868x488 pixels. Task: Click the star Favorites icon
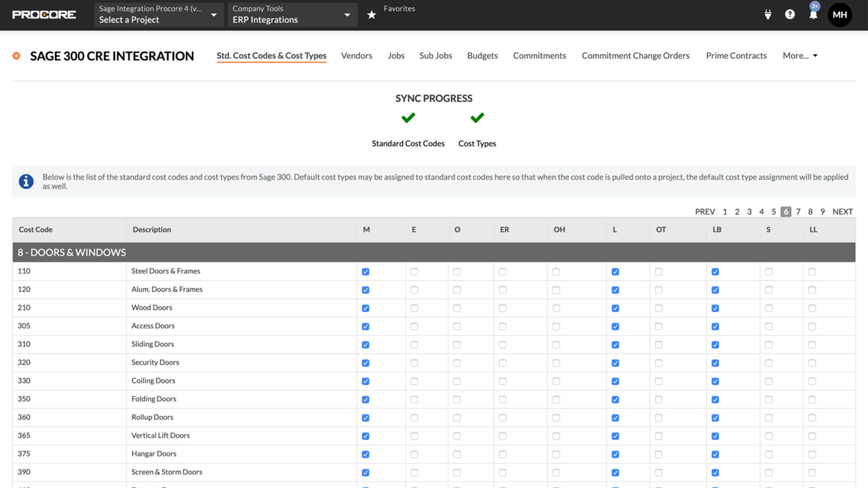pyautogui.click(x=370, y=14)
